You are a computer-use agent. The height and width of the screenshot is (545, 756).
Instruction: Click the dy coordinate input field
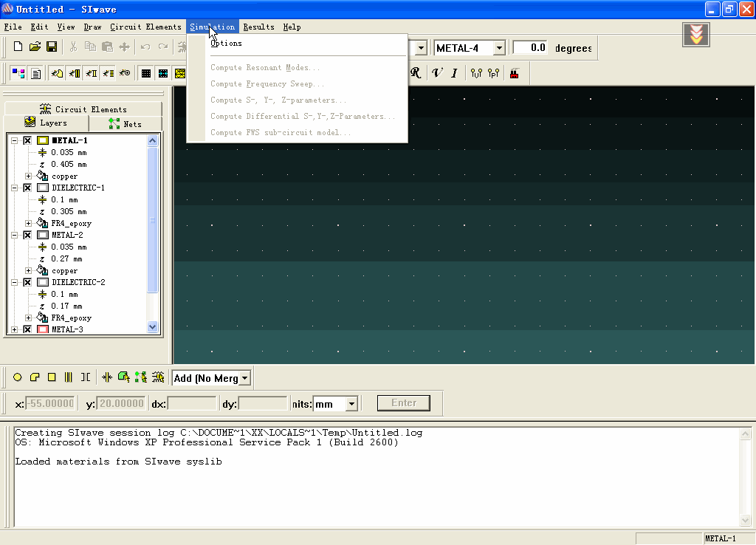coord(263,404)
